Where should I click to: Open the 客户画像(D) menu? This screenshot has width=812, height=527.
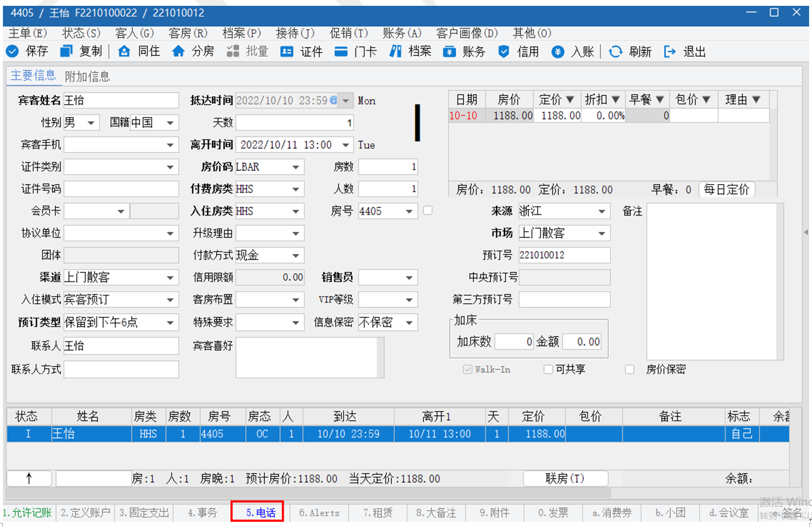467,33
